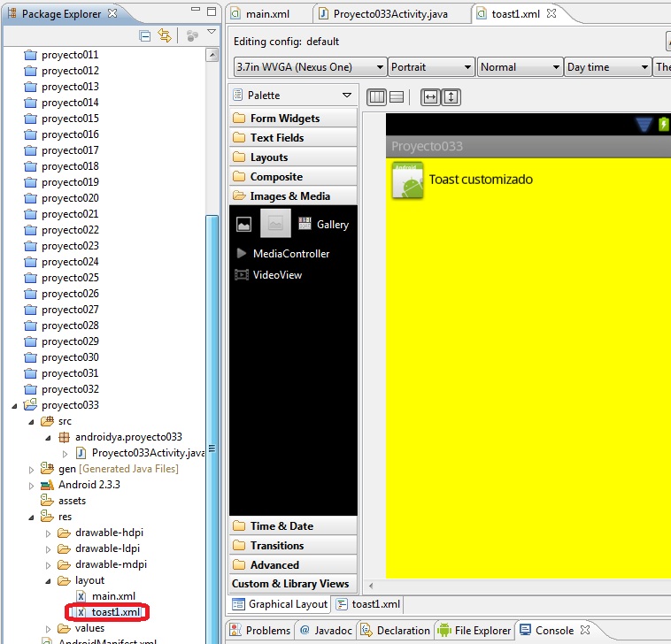
Task: Minimize the Package Explorer panel
Action: (x=196, y=10)
